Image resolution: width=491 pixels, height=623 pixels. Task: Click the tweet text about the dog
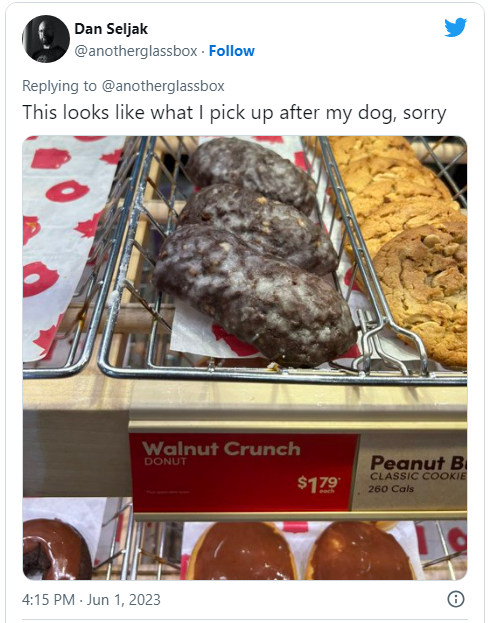[x=234, y=112]
